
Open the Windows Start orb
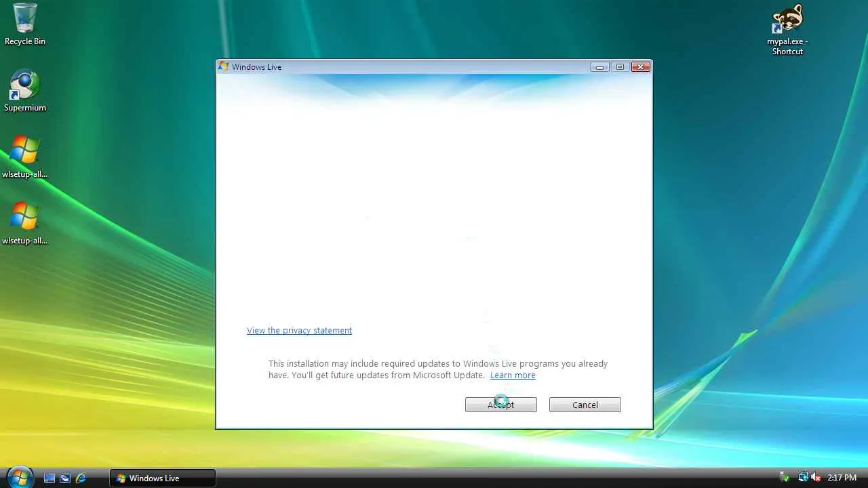coord(19,477)
